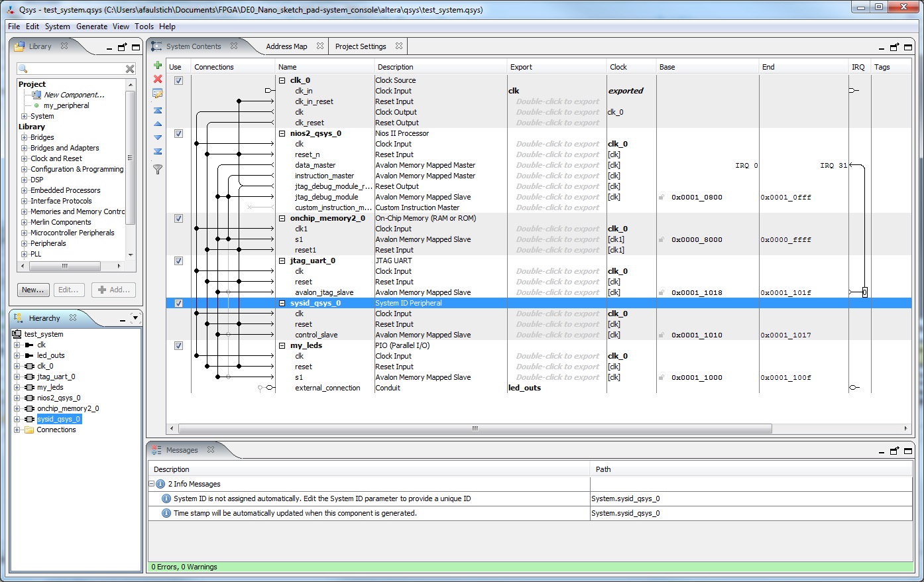This screenshot has width=924, height=582.
Task: Click lock icon beside base address 0x0001_0800
Action: click(x=662, y=198)
